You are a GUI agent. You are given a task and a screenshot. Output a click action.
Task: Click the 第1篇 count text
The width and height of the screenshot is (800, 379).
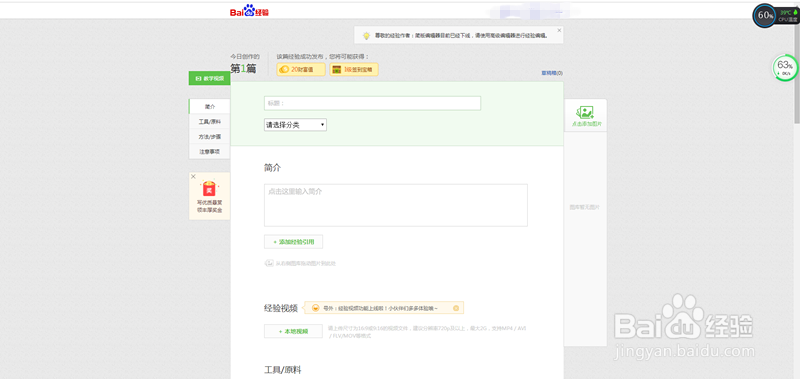(243, 68)
